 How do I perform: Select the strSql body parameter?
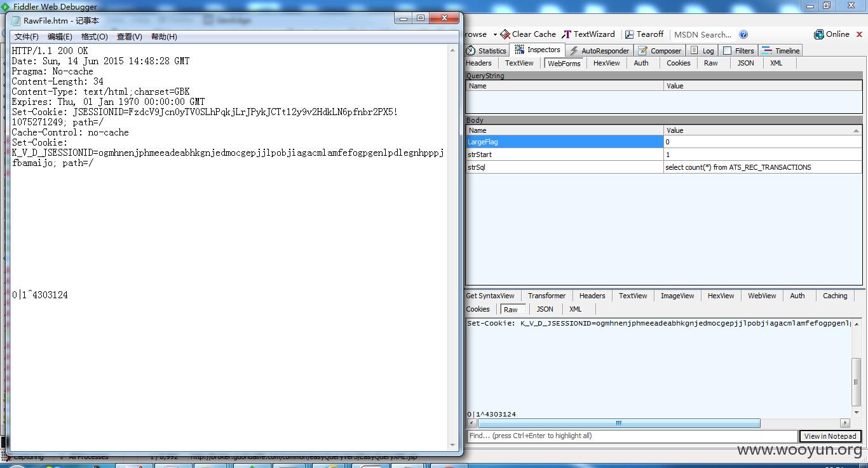pyautogui.click(x=663, y=167)
